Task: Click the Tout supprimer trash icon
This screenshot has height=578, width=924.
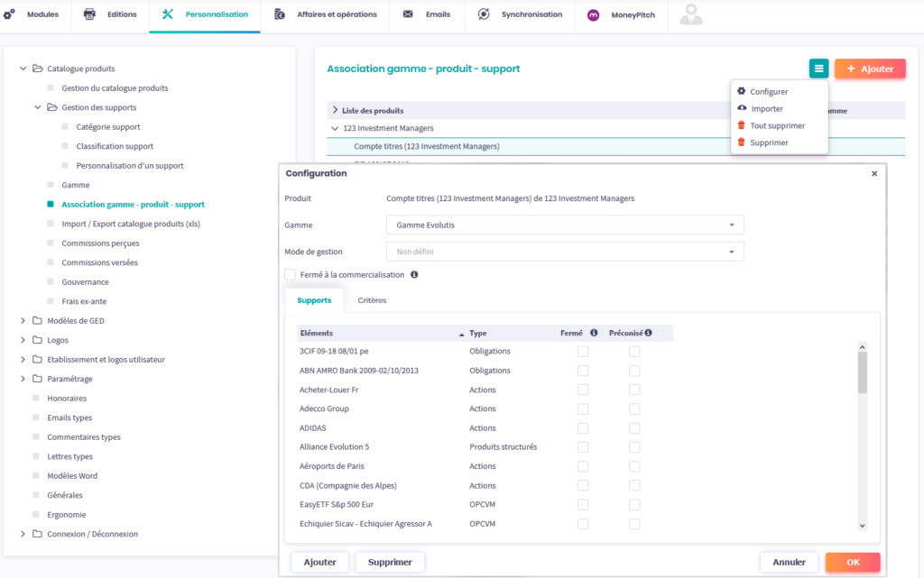Action: tap(742, 125)
